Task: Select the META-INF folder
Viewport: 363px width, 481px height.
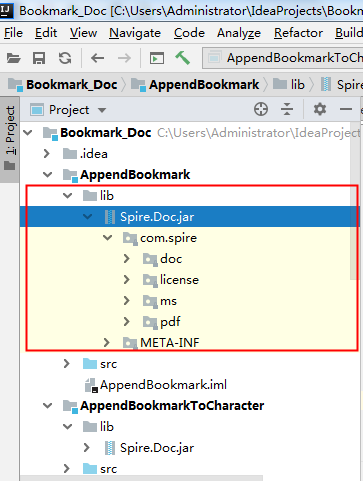Action: pyautogui.click(x=170, y=343)
